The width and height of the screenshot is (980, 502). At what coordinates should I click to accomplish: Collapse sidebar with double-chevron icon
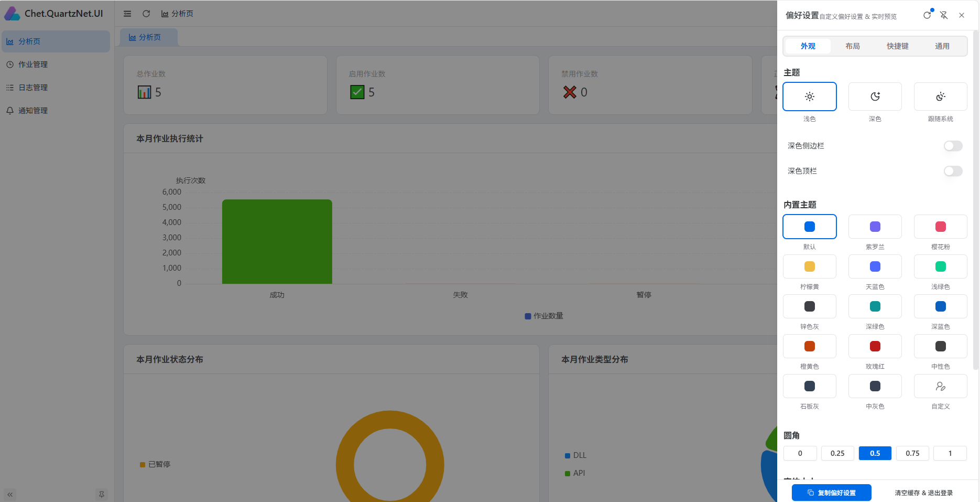tap(10, 494)
